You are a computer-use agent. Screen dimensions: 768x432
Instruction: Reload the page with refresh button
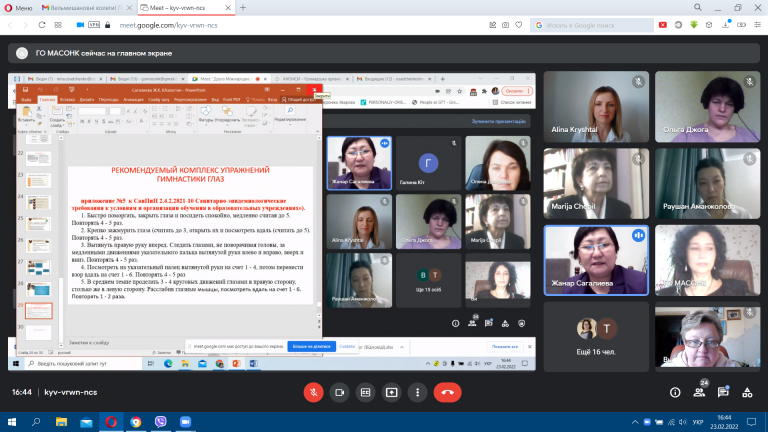click(42, 25)
